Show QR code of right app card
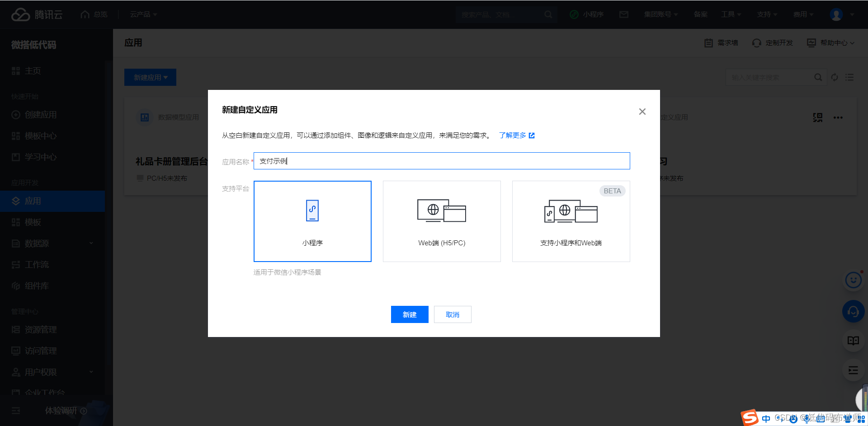The width and height of the screenshot is (868, 426). point(818,117)
